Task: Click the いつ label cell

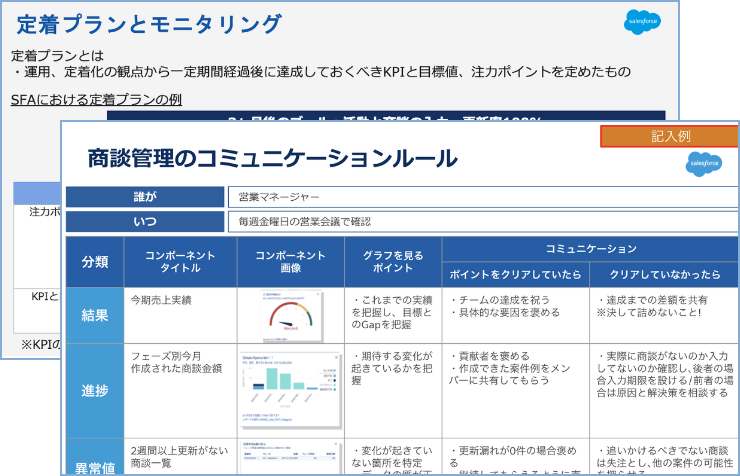Action: [x=144, y=221]
